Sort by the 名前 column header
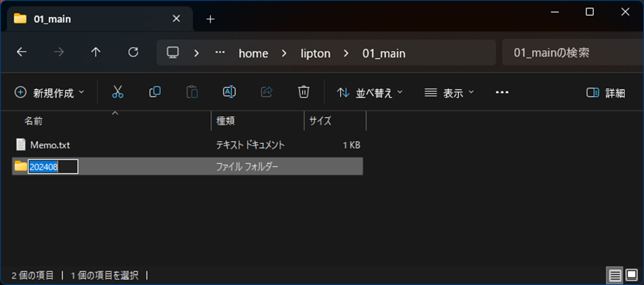Image resolution: width=644 pixels, height=285 pixels. coord(33,121)
